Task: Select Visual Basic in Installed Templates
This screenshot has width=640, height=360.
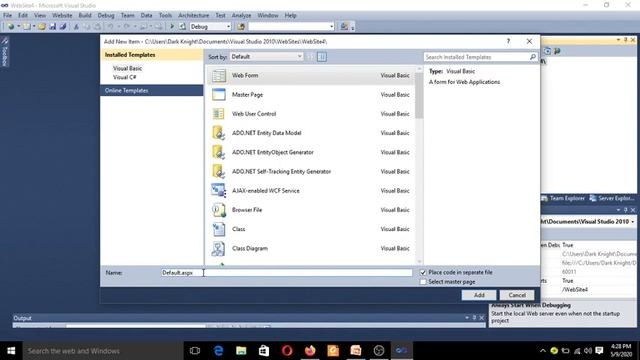Action: (127, 69)
